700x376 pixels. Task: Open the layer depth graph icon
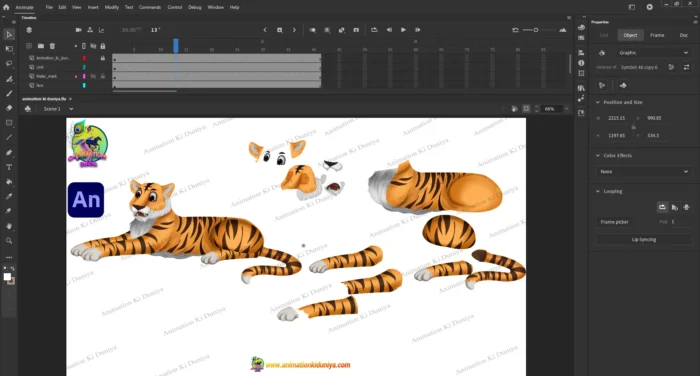tap(101, 30)
